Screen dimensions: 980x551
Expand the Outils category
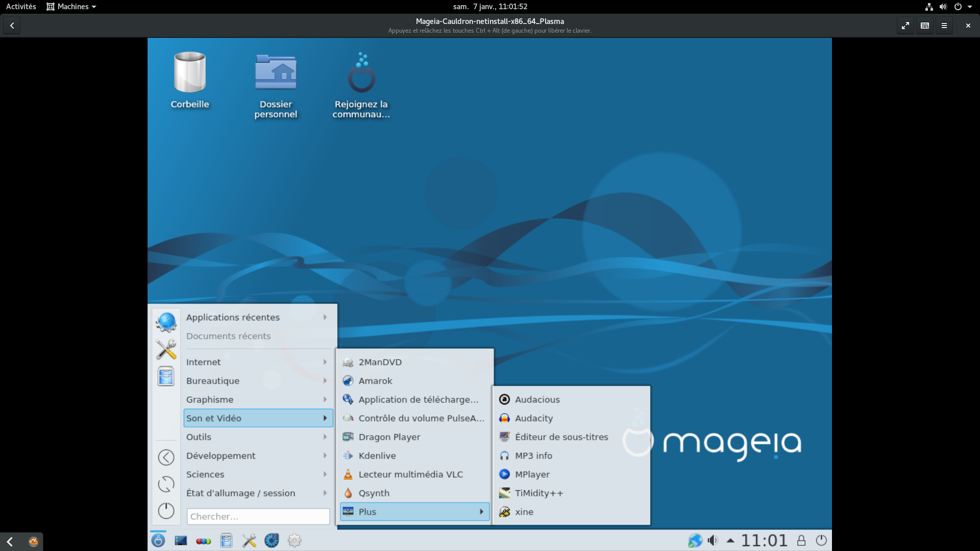[x=258, y=437]
